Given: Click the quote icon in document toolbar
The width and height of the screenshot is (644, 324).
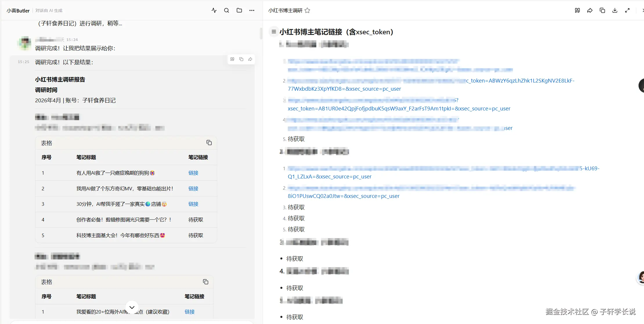Looking at the screenshot, I should [577, 10].
